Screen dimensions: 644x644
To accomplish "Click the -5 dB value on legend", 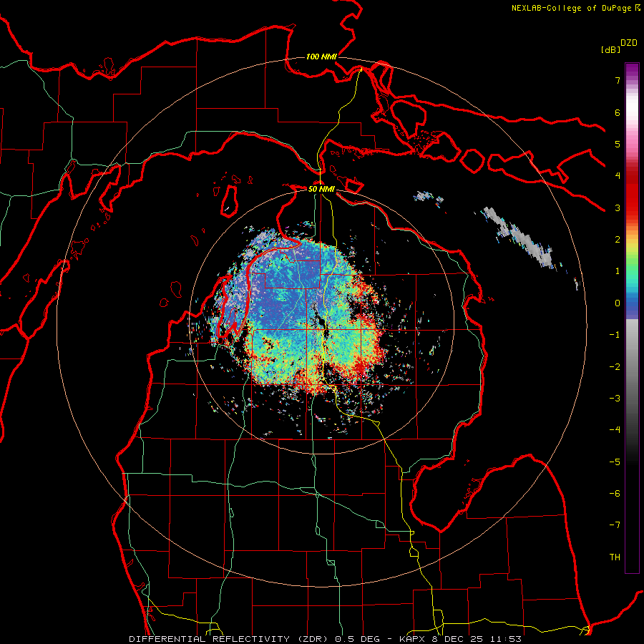I will tap(615, 462).
